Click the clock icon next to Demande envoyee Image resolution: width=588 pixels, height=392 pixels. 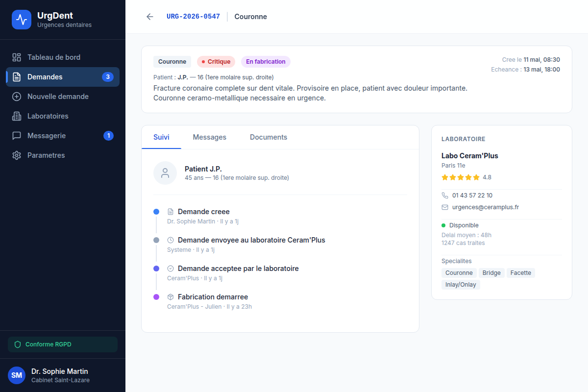coord(171,240)
